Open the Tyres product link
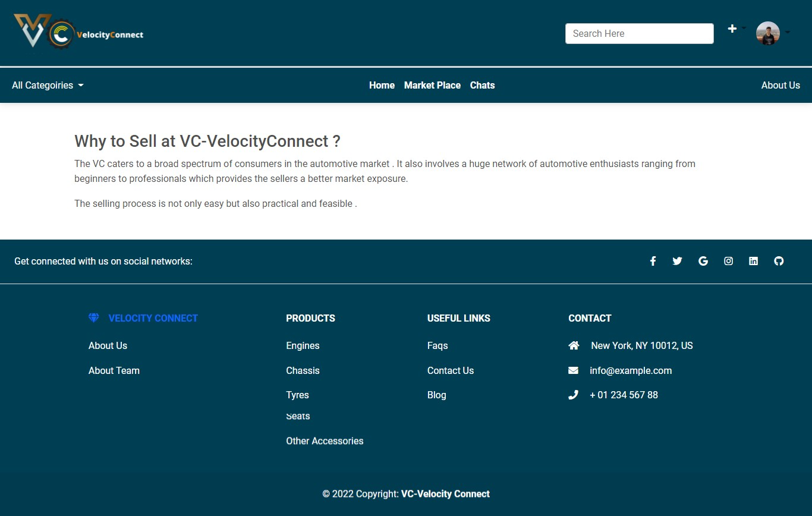 (297, 395)
